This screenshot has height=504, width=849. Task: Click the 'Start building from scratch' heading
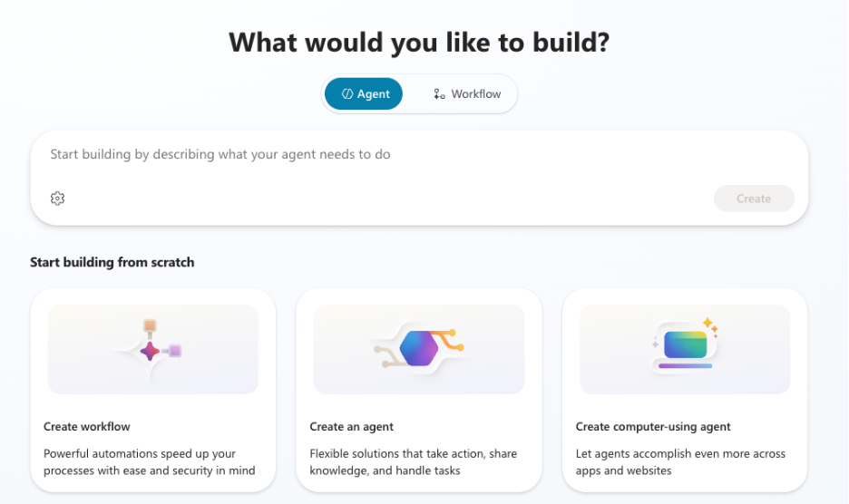pos(112,263)
